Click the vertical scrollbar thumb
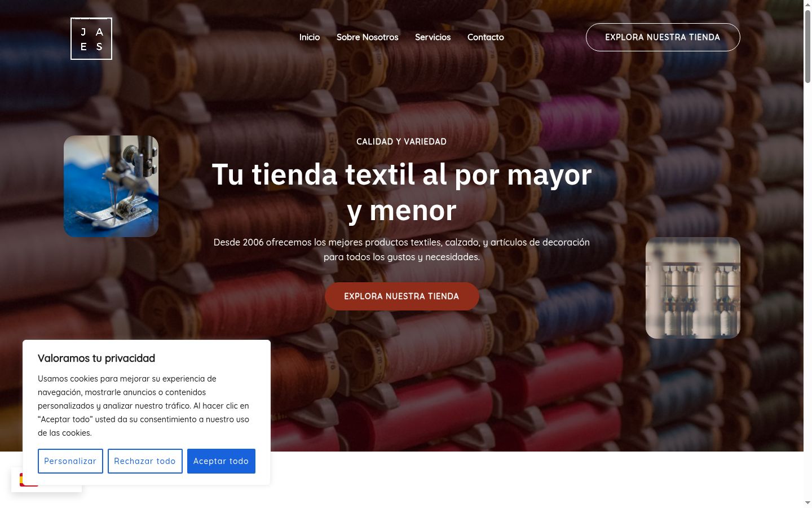Viewport: 812px width, 508px height. [x=807, y=47]
